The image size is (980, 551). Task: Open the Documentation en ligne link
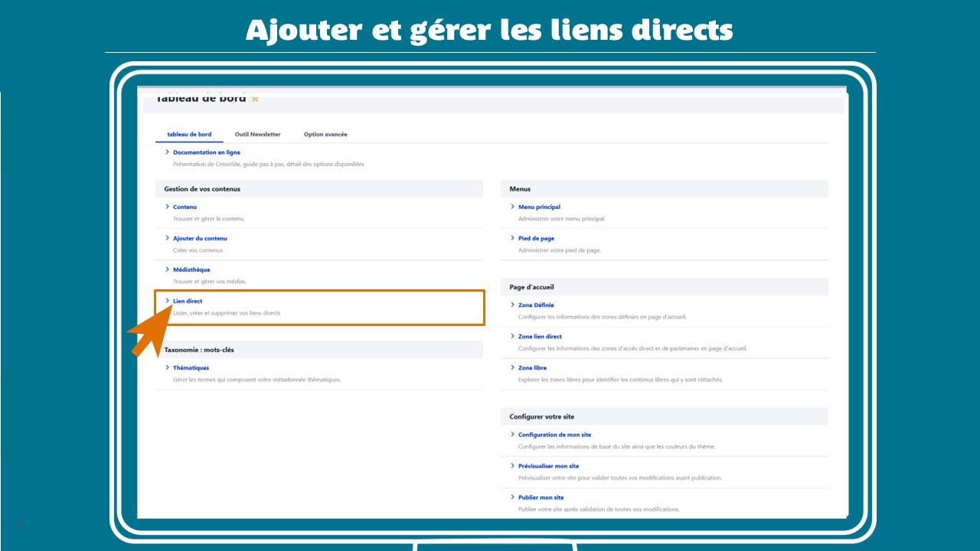pos(206,152)
